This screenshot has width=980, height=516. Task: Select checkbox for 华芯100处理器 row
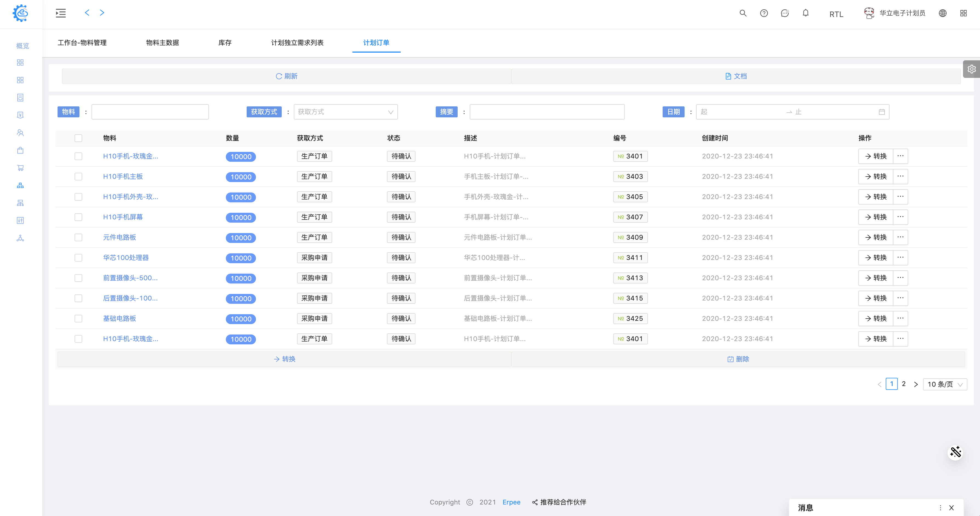[x=78, y=258]
